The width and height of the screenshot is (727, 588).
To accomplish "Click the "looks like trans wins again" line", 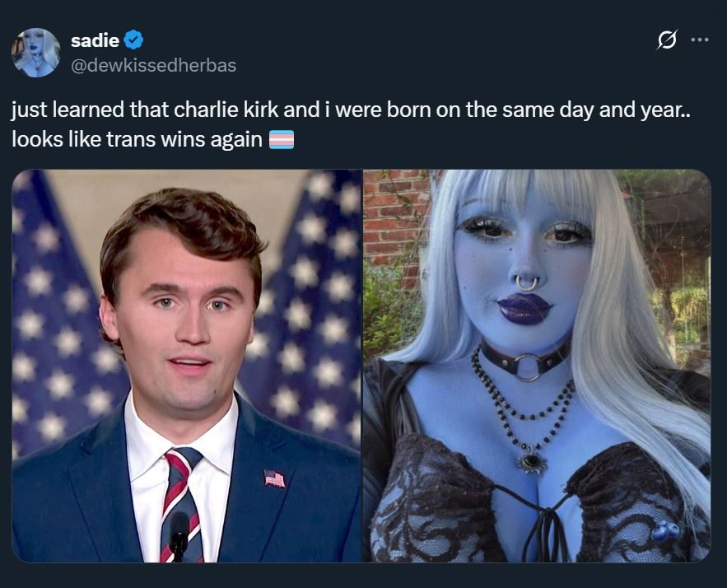I will tap(137, 139).
